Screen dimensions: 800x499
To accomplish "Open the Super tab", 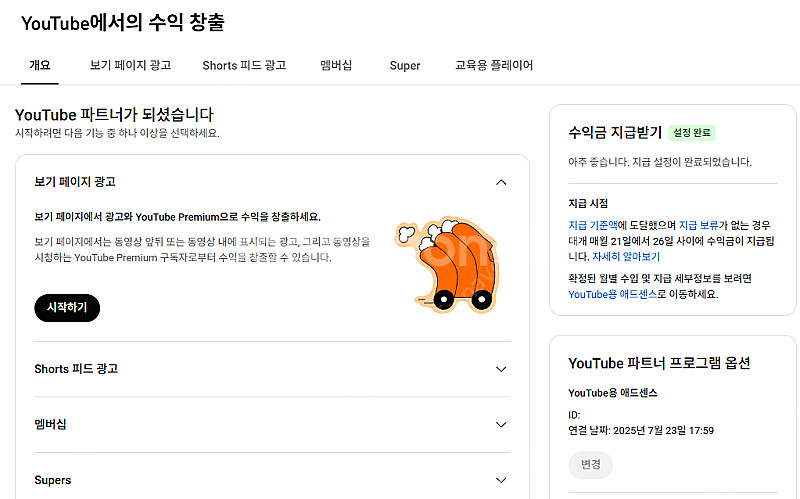I will coord(405,66).
